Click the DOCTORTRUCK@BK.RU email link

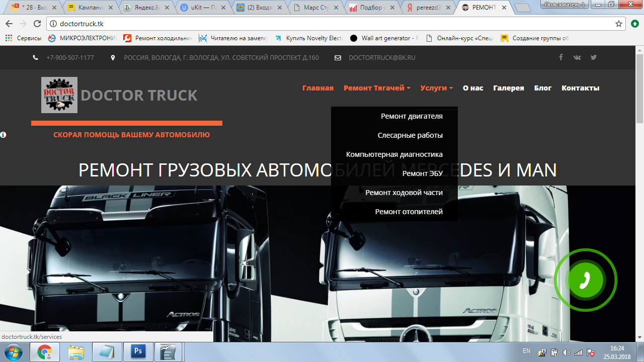[x=382, y=58]
